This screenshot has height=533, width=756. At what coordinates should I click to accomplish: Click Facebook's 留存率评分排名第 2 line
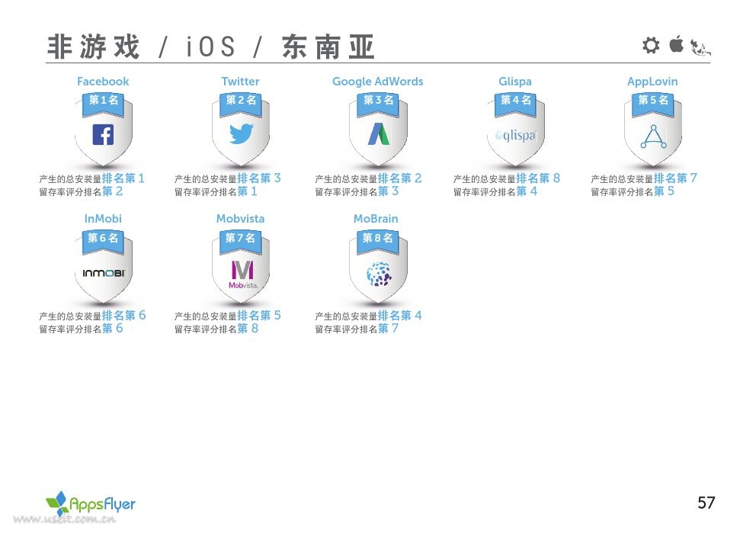point(81,191)
